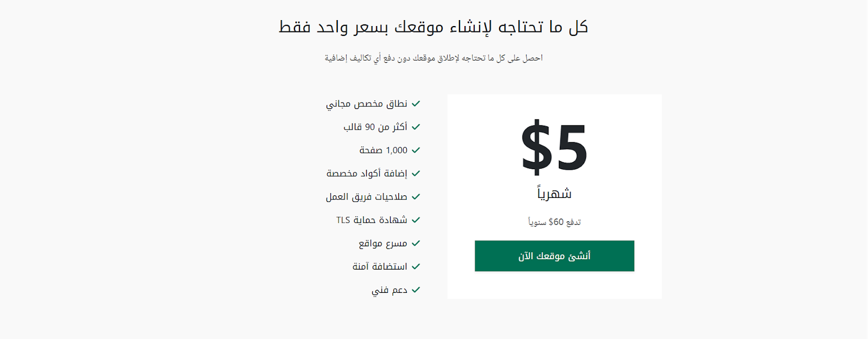Screen dimensions: 868x339
Task: Click checkmark icon for استضافة آمنة
Action: point(416,267)
